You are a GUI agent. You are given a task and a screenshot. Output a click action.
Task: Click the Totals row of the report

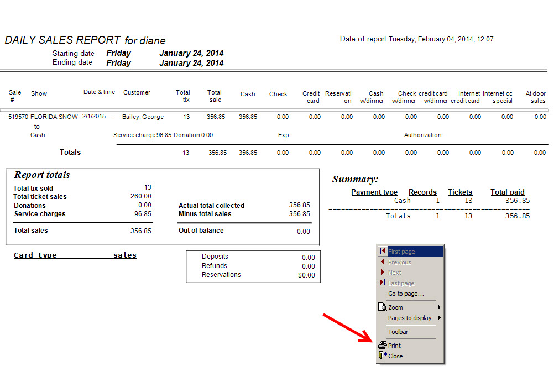[x=70, y=152]
